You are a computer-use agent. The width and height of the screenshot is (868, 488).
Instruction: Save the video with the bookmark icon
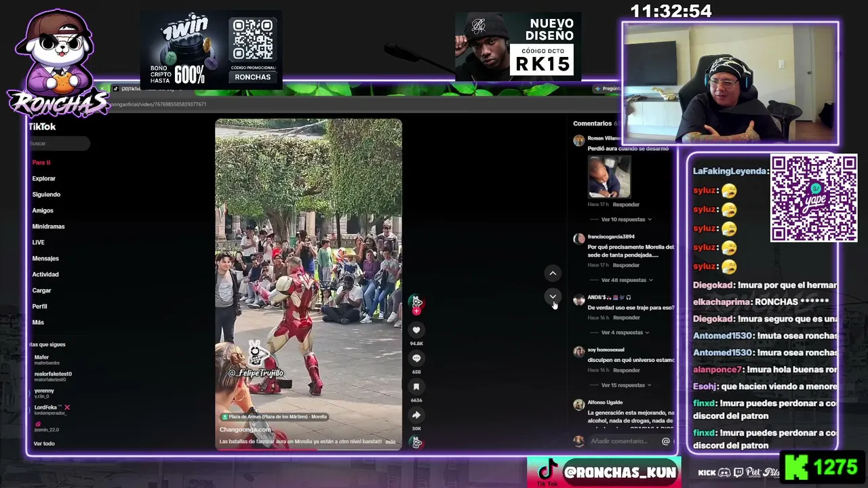[x=416, y=386]
